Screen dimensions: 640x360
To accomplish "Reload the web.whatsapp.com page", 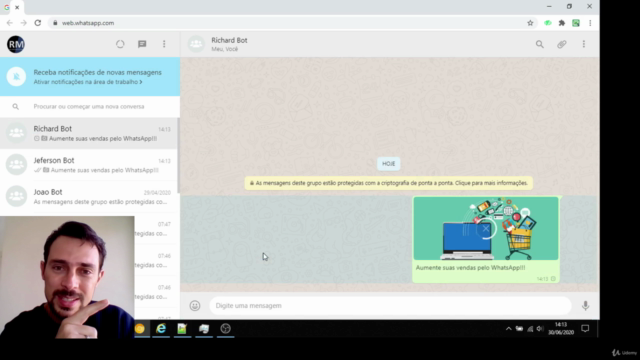I will [x=38, y=23].
